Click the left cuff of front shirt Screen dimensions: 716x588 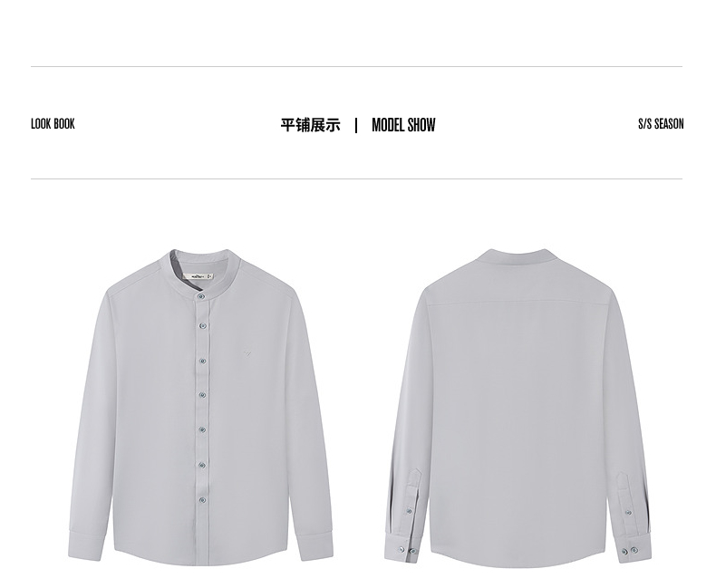[86, 545]
